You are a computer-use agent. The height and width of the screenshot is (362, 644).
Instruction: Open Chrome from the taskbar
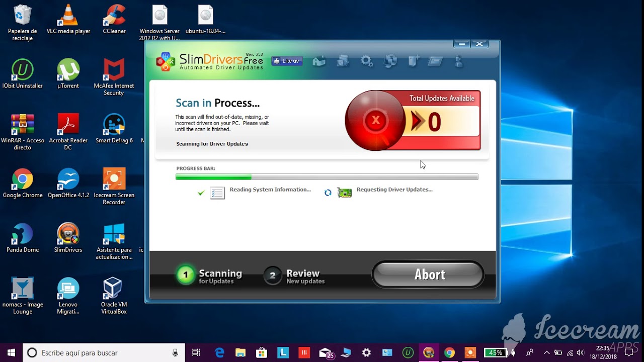click(x=449, y=352)
